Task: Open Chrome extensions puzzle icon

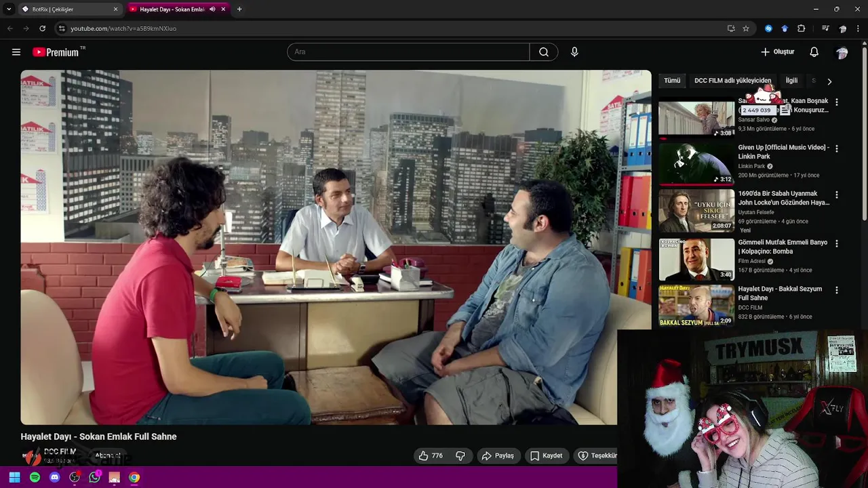Action: coord(802,28)
